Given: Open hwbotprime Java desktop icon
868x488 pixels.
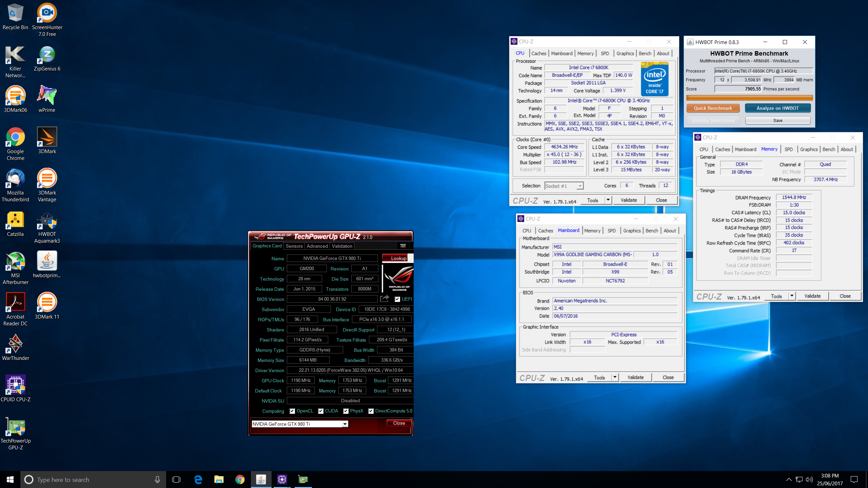Looking at the screenshot, I should pos(47,265).
